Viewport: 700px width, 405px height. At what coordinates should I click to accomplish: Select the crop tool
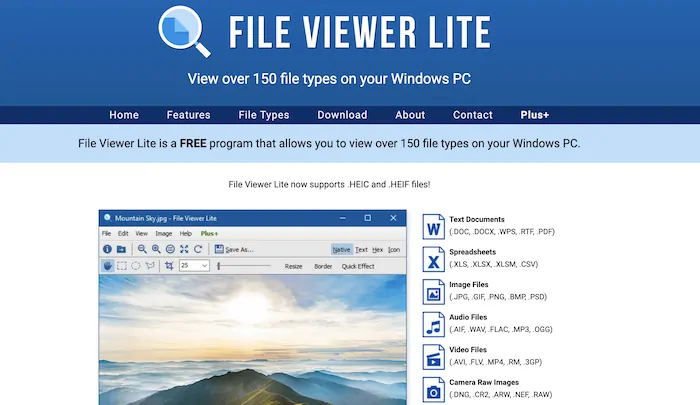tap(169, 266)
